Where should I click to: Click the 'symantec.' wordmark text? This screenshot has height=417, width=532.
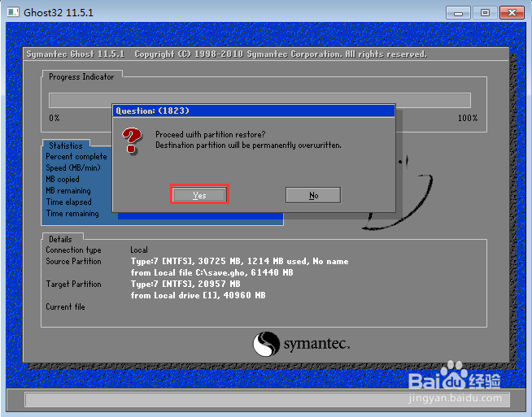(316, 343)
